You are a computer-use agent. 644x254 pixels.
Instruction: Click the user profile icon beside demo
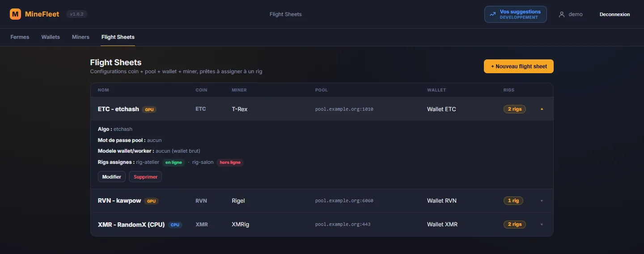(562, 14)
